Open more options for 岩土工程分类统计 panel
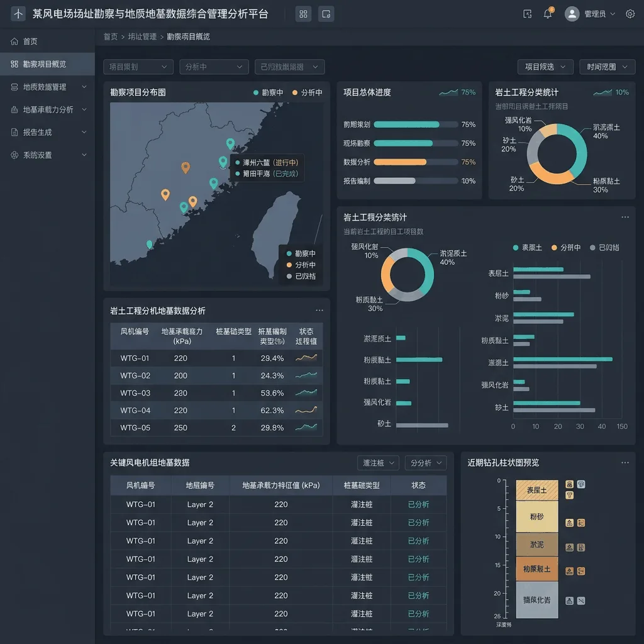This screenshot has width=644, height=644. point(625,217)
